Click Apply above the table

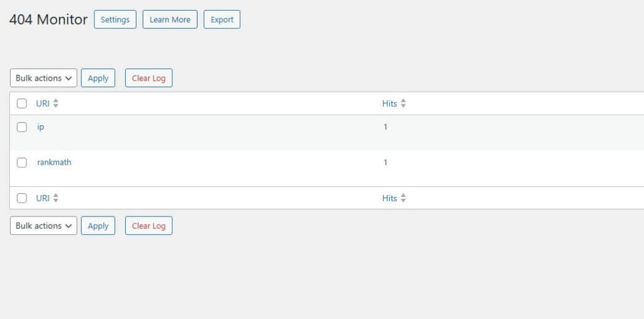(x=98, y=78)
